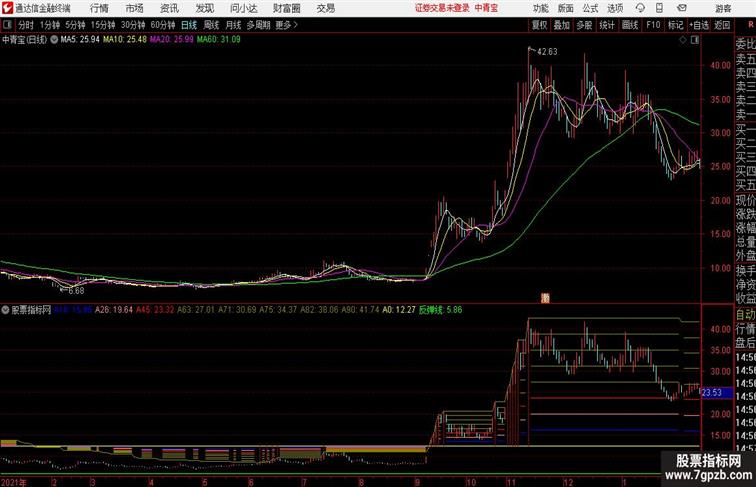Viewport: 756px width, 487px height.
Task: Open the 股票指标网 sub-indicator settings dropdown
Action: pos(5,310)
